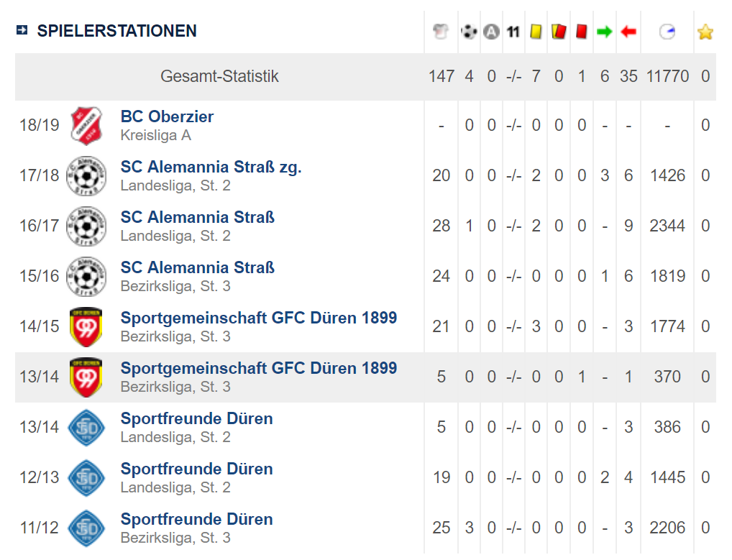732x560 pixels.
Task: Expand the Spielerstationen section arrow
Action: coord(22,30)
